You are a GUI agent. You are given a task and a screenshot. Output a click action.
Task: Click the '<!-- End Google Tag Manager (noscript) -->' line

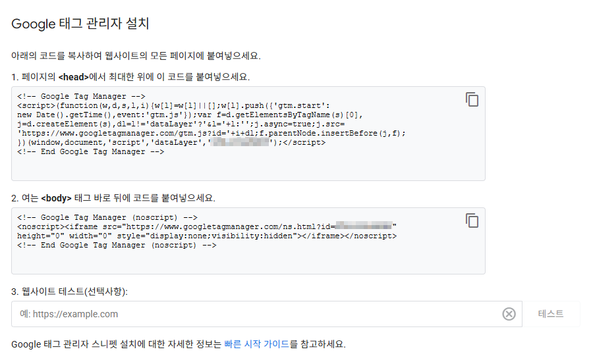click(x=117, y=245)
